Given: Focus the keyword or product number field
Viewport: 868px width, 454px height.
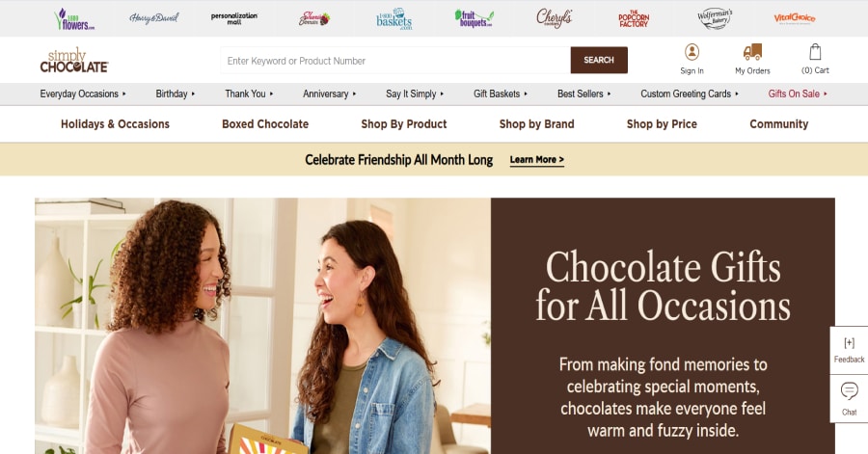Looking at the screenshot, I should point(395,61).
